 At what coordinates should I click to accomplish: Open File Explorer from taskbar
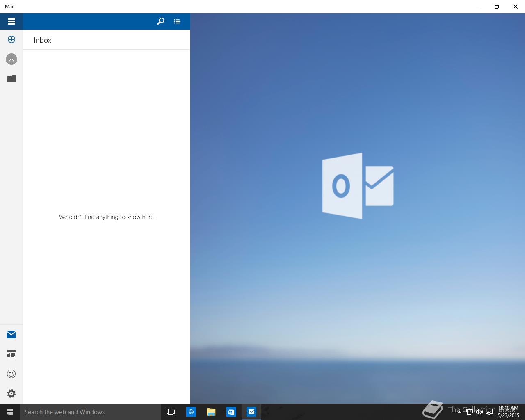211,412
